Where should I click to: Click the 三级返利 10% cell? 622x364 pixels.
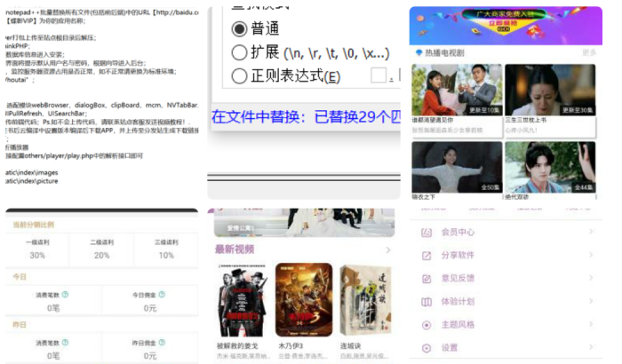tap(166, 249)
